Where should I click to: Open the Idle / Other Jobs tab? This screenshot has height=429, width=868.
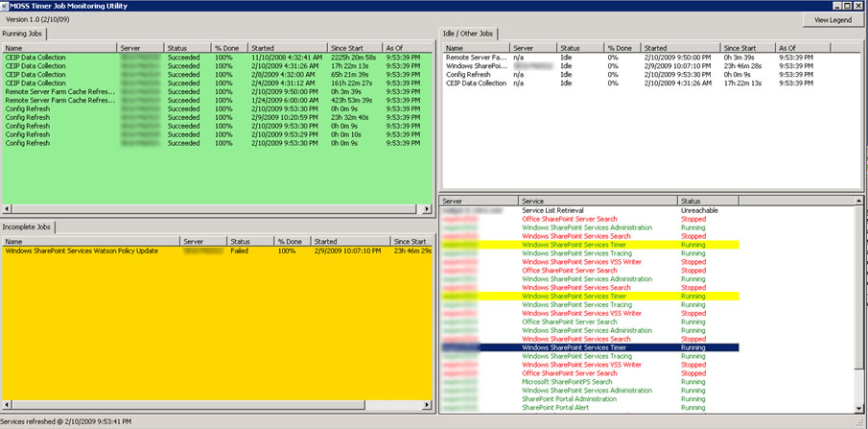[x=468, y=34]
